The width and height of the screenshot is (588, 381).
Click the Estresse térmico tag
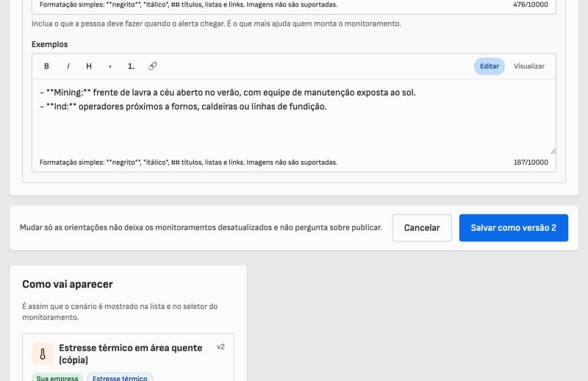(x=120, y=377)
